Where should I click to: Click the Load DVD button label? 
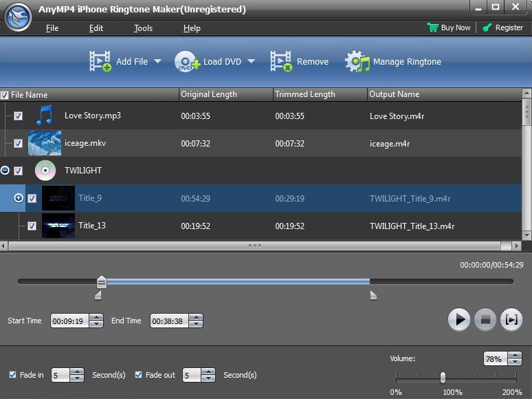click(222, 61)
